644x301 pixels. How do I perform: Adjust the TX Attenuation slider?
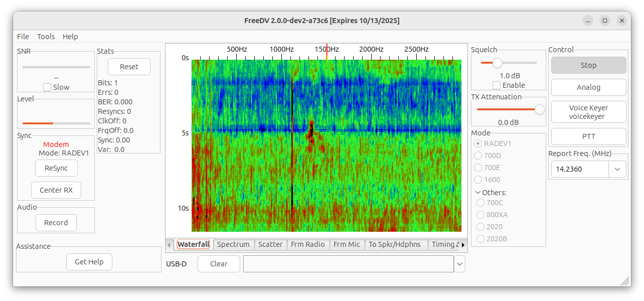tap(540, 109)
